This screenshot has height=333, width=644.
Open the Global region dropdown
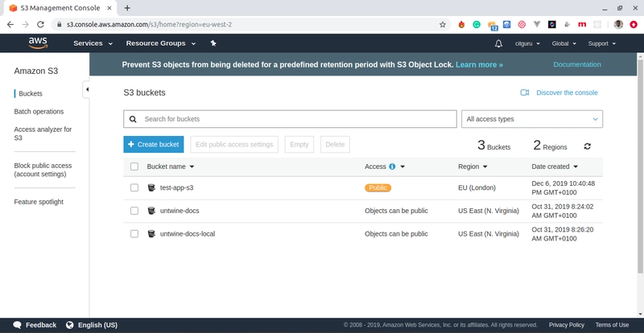[564, 43]
